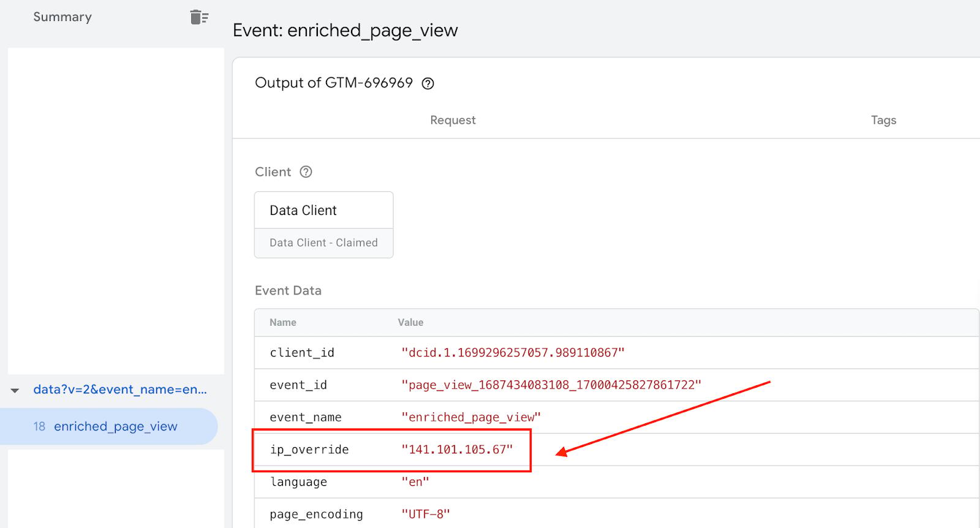Select the page_encoding value "UTF-8"
The image size is (980, 528).
(x=426, y=515)
